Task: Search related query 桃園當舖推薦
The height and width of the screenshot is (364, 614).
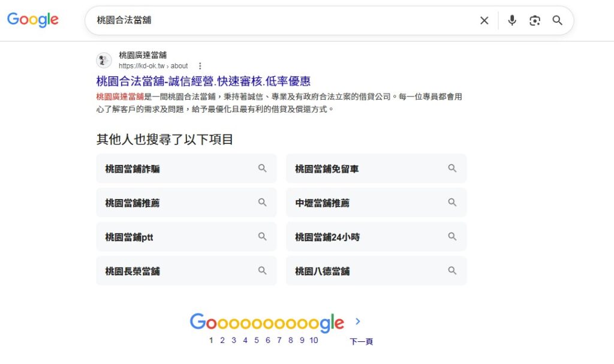Action: click(x=186, y=203)
